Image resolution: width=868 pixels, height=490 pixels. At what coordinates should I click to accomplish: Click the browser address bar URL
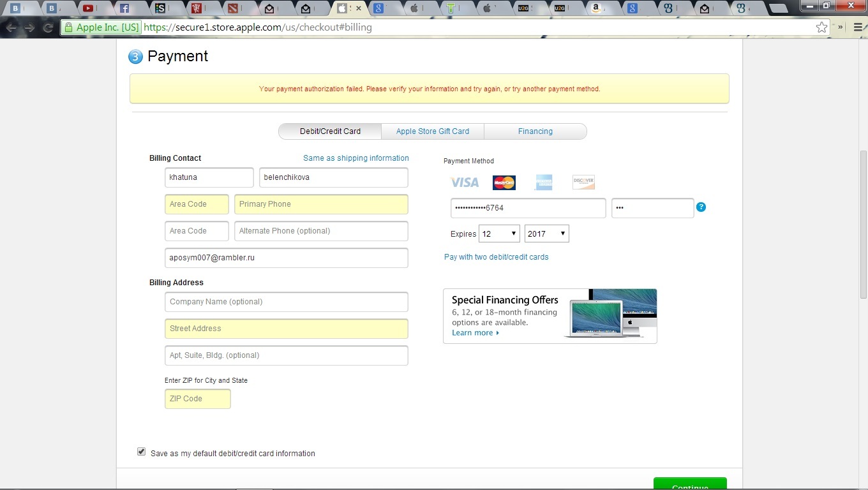click(258, 27)
